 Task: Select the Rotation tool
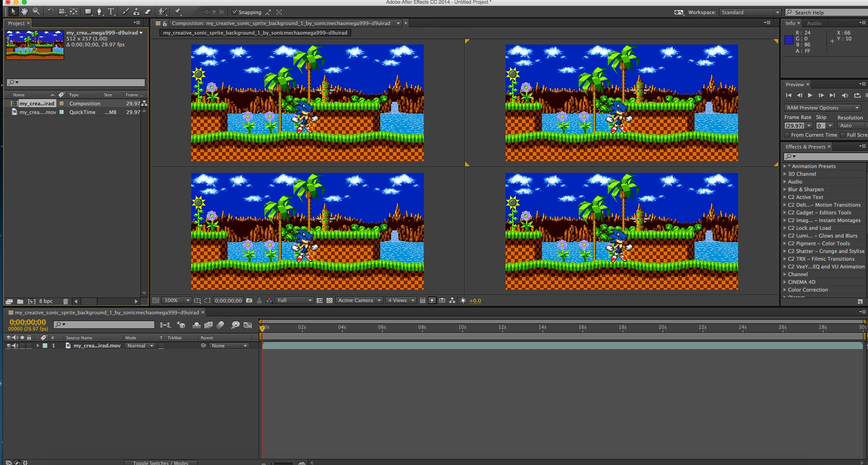coord(51,12)
